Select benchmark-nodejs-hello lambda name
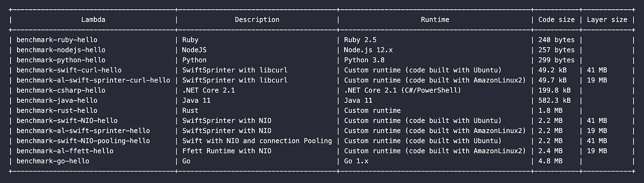 61,50
